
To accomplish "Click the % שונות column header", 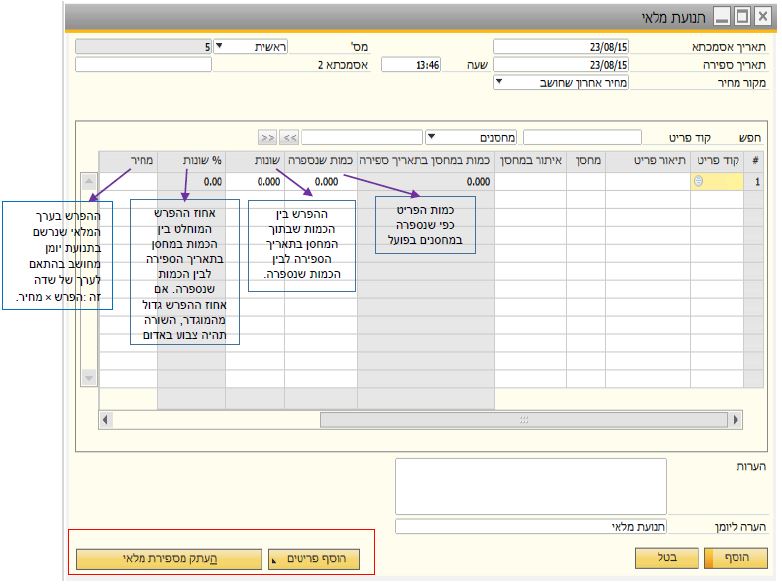I will pyautogui.click(x=192, y=161).
